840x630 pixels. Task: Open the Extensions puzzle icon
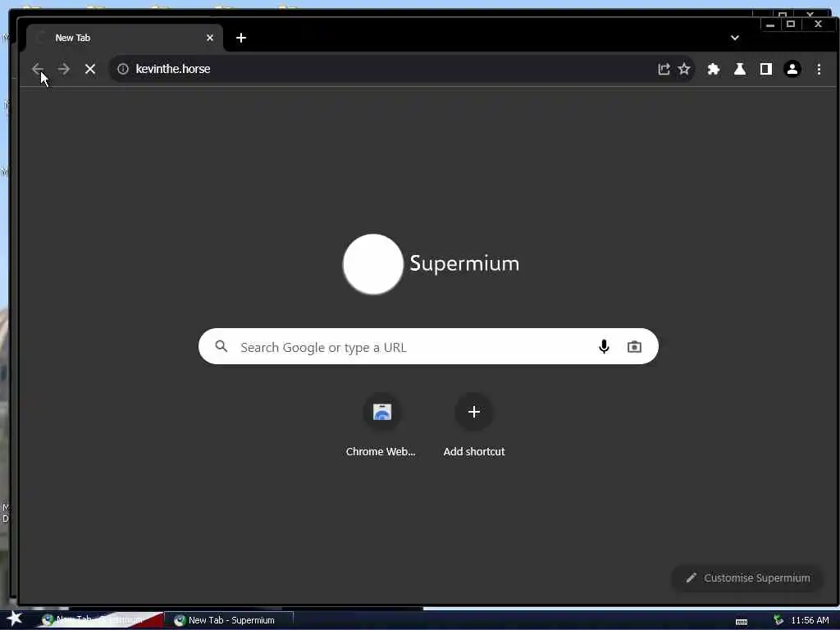714,69
